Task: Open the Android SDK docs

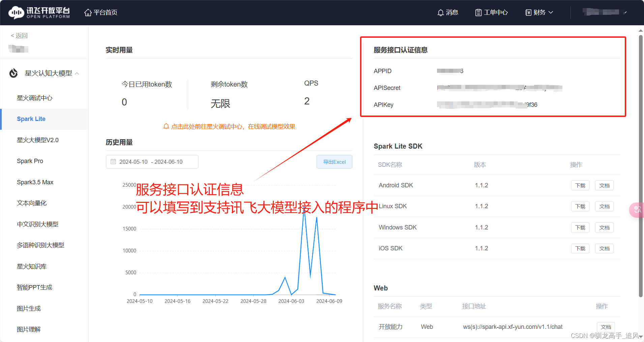Action: click(604, 185)
